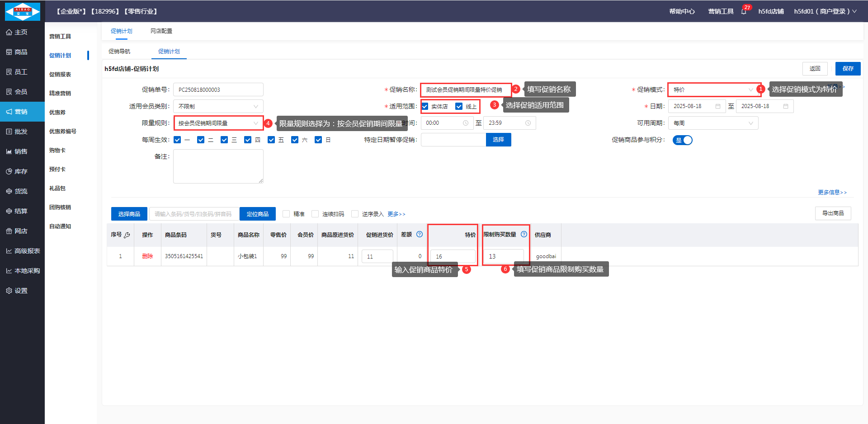Switch to the 促销导航 tab
This screenshot has width=868, height=424.
[x=119, y=52]
